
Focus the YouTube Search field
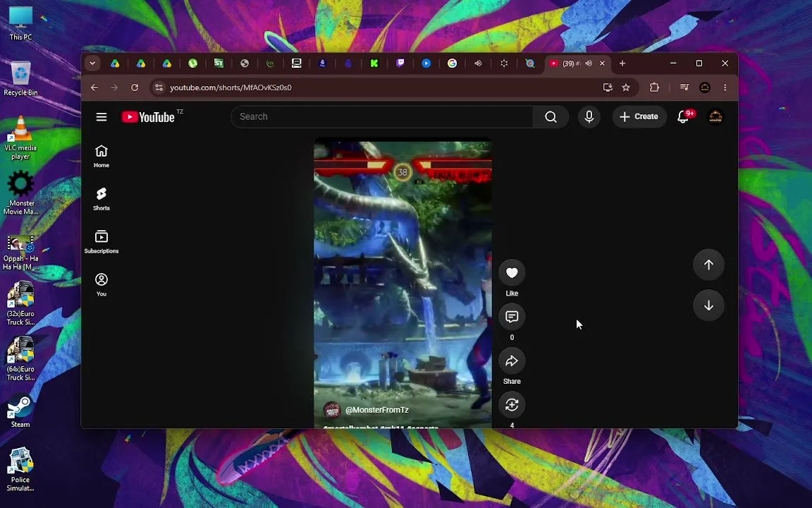point(382,116)
